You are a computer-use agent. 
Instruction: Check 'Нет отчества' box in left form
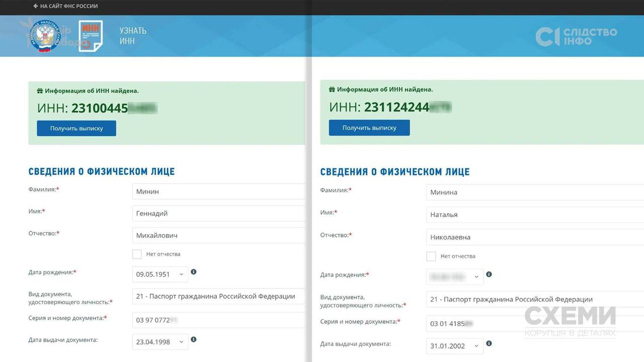[137, 254]
